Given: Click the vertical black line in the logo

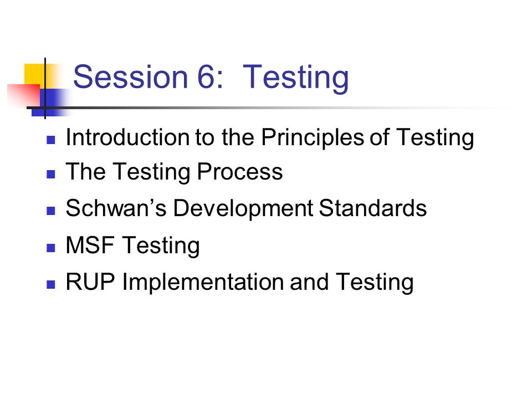Looking at the screenshot, I should [45, 88].
